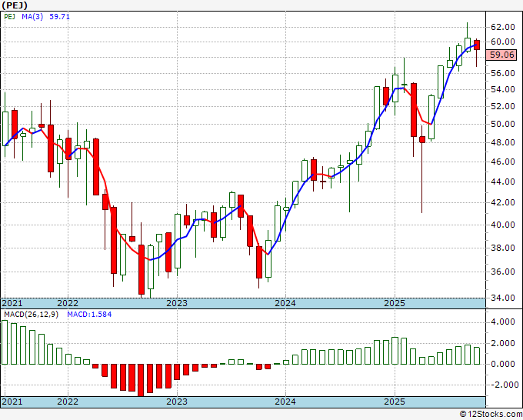
Task: Click the 60.00 price axis label
Action: 503,42
